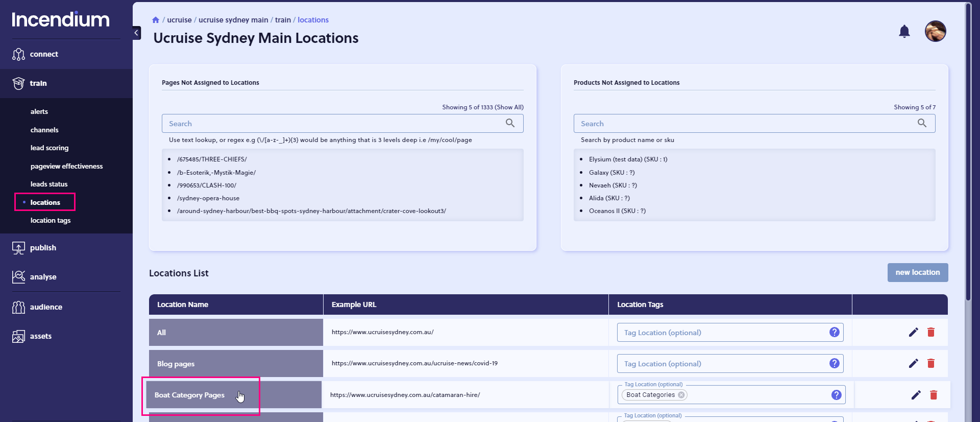Click the Elysium (test data) product entry
980x422 pixels.
click(x=628, y=159)
